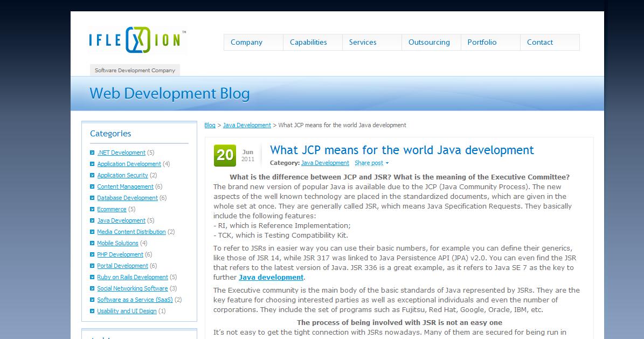Open Database Development category
The width and height of the screenshot is (644, 339).
click(x=127, y=198)
